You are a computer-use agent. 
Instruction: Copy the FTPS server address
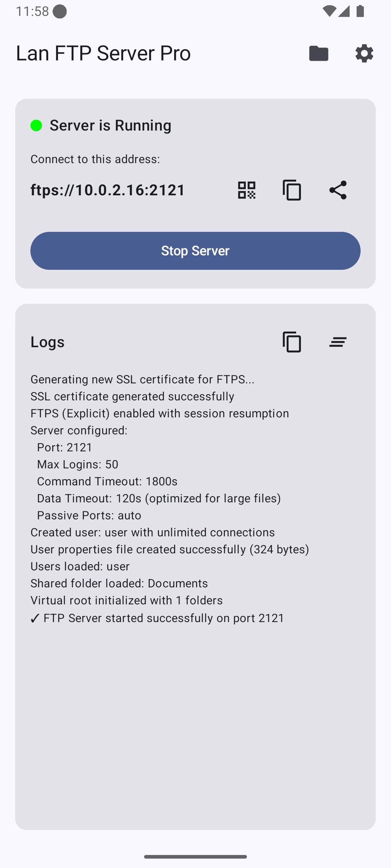click(292, 190)
